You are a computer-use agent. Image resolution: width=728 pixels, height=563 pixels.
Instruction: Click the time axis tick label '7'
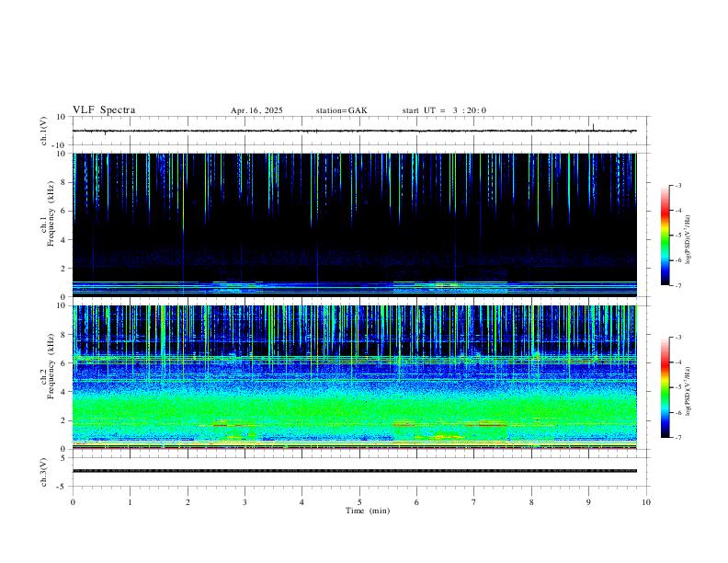[x=474, y=502]
